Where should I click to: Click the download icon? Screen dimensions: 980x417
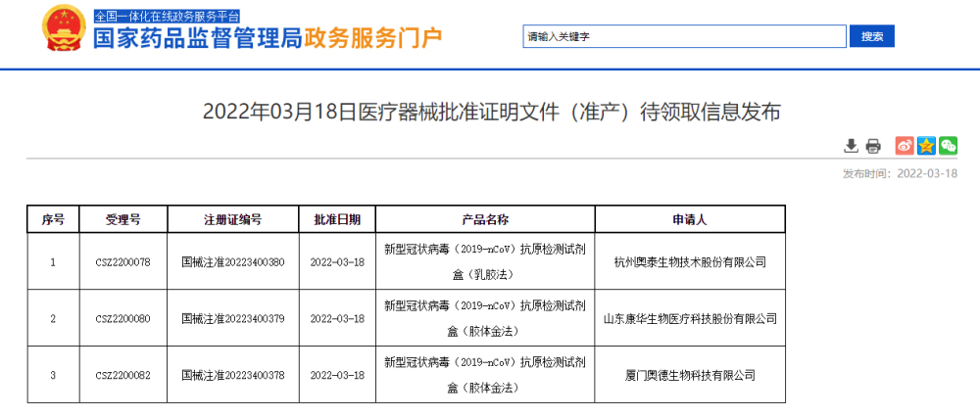click(x=851, y=146)
